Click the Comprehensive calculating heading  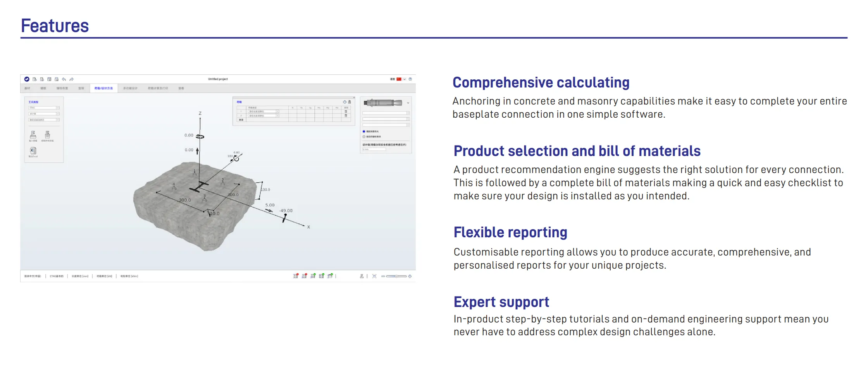pyautogui.click(x=541, y=83)
